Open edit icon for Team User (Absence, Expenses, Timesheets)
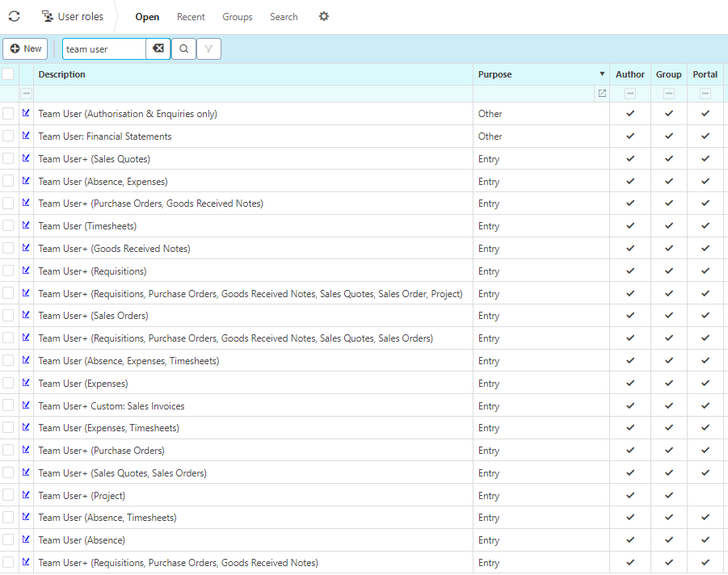728x575 pixels. (x=26, y=360)
